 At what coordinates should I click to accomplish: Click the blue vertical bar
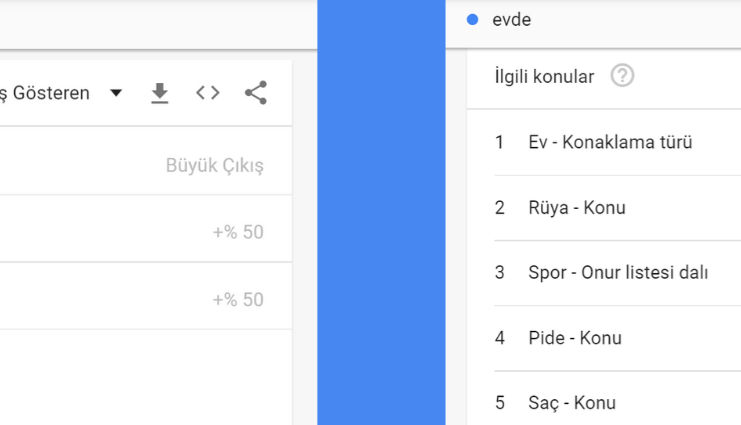381,212
